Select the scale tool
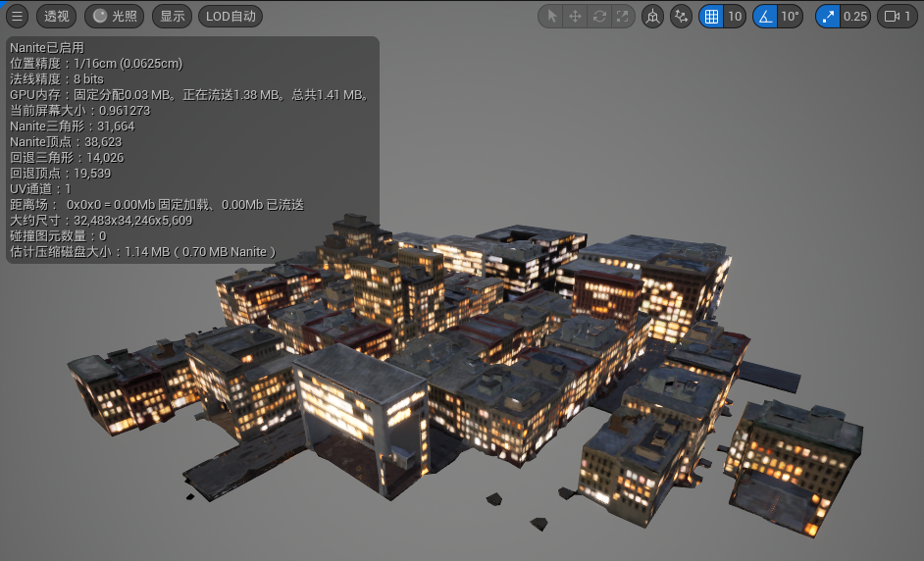The width and height of the screenshot is (924, 561). click(x=622, y=16)
